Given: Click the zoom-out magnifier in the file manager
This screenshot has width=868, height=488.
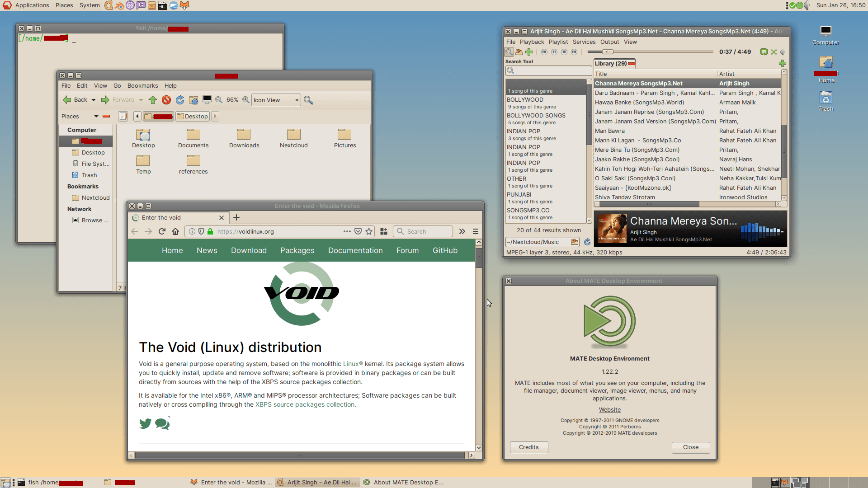Looking at the screenshot, I should (219, 100).
